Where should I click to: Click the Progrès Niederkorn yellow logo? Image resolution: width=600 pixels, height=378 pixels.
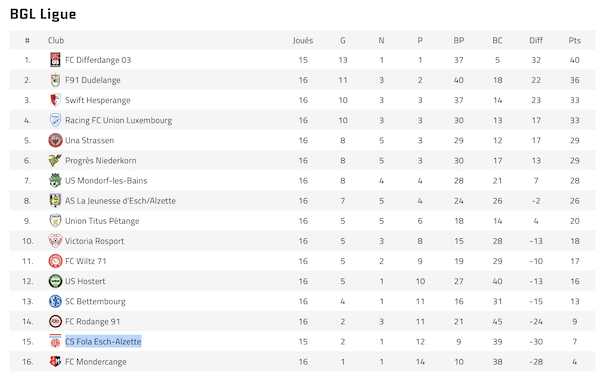tap(55, 160)
